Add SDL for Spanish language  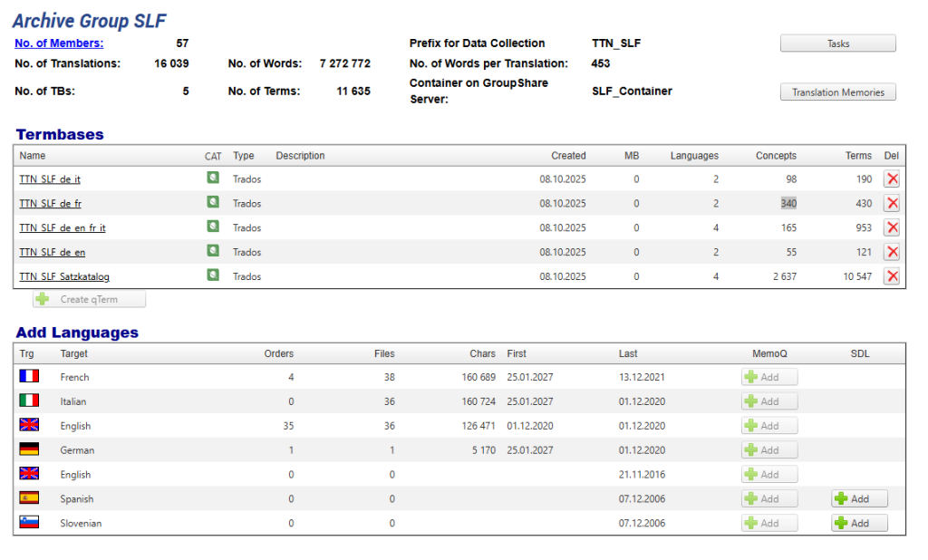[859, 498]
